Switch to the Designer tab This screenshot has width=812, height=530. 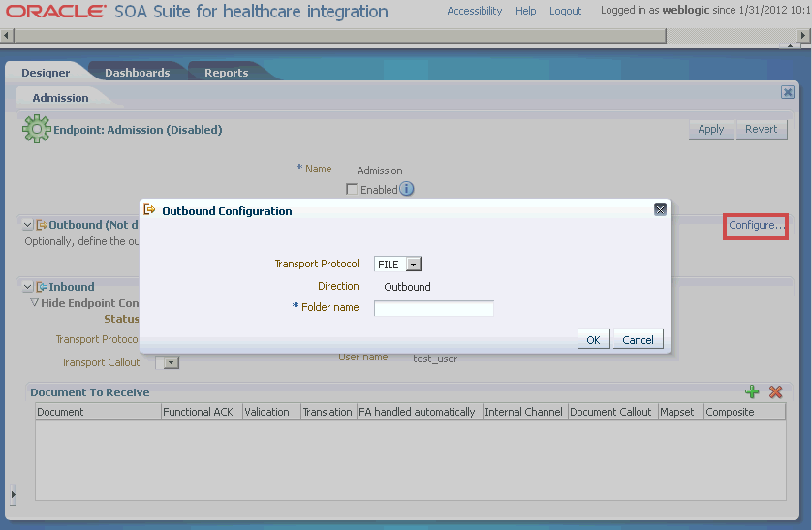(46, 73)
